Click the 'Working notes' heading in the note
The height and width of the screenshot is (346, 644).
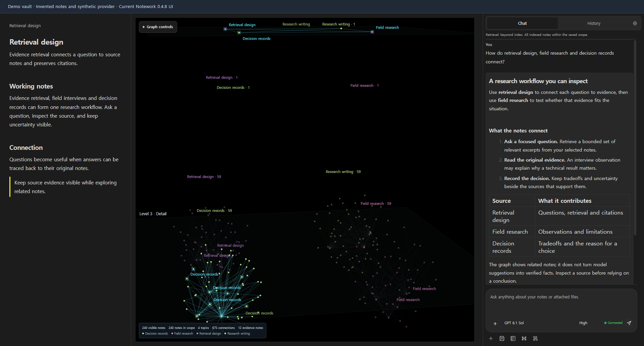pyautogui.click(x=31, y=86)
